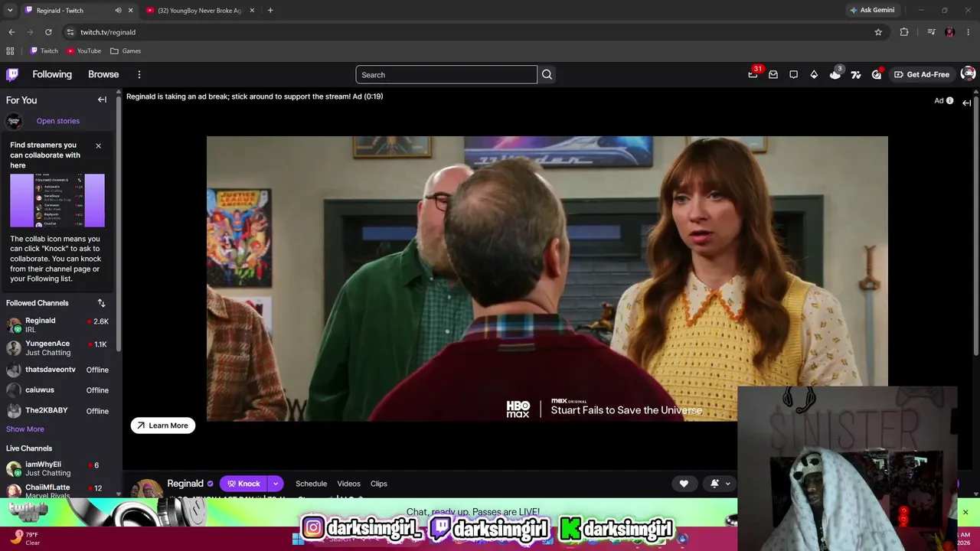Click the Get Ad-Free button
This screenshot has width=980, height=551.
tap(921, 74)
